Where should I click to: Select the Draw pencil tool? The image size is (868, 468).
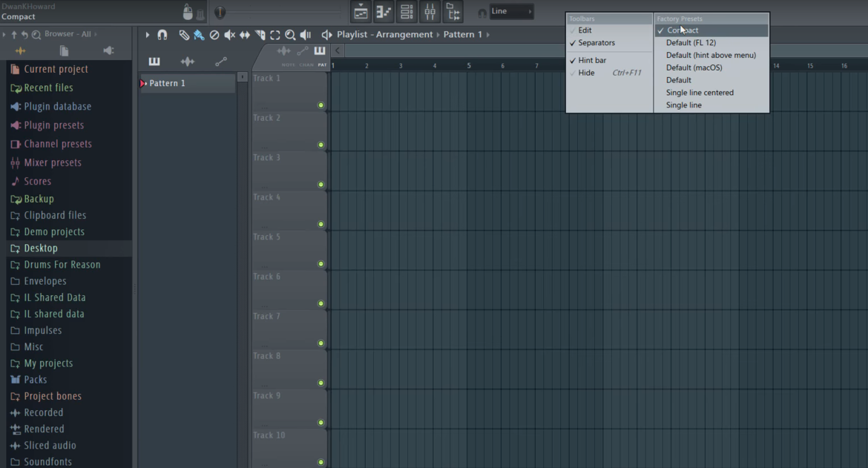point(184,35)
